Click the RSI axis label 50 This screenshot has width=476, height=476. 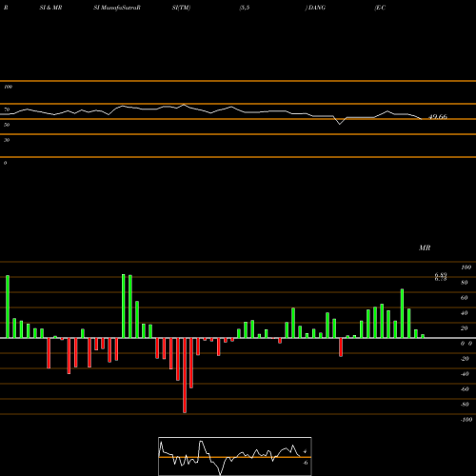click(7, 125)
